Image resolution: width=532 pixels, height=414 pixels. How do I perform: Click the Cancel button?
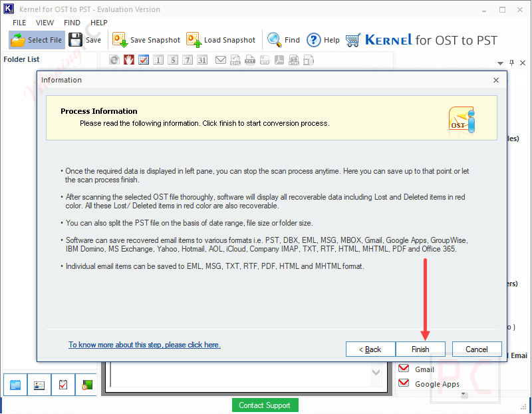coord(477,349)
